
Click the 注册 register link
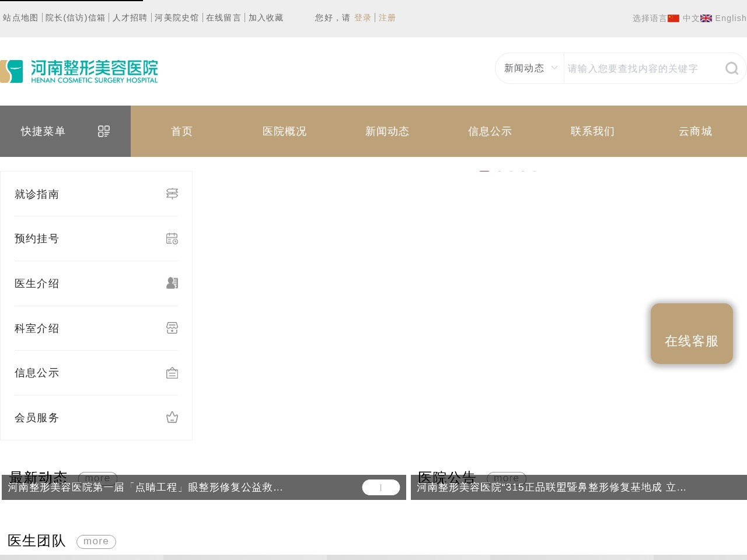[x=387, y=18]
